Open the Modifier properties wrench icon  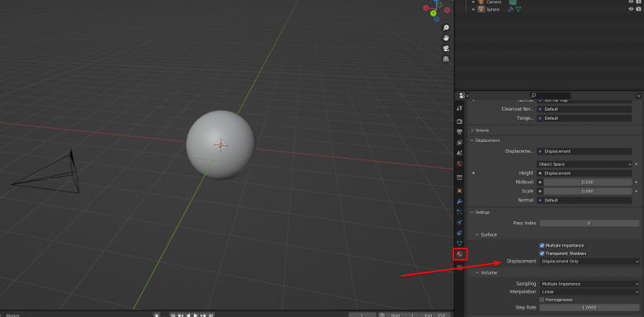tap(460, 201)
